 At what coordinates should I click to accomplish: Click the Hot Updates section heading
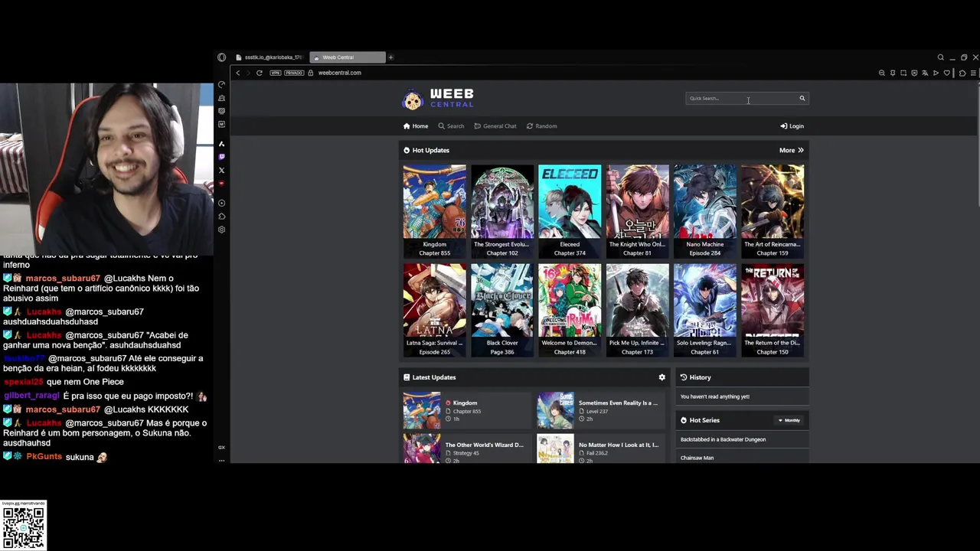pyautogui.click(x=426, y=150)
